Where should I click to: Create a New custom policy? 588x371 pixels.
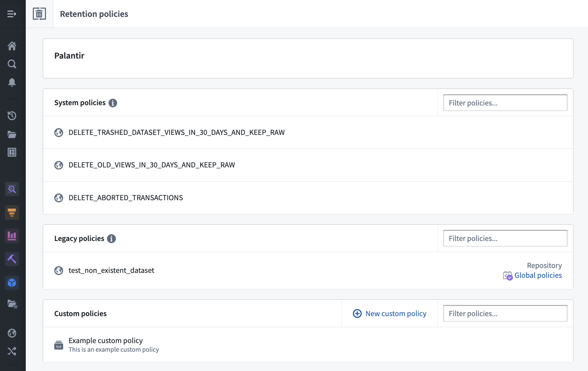click(390, 313)
